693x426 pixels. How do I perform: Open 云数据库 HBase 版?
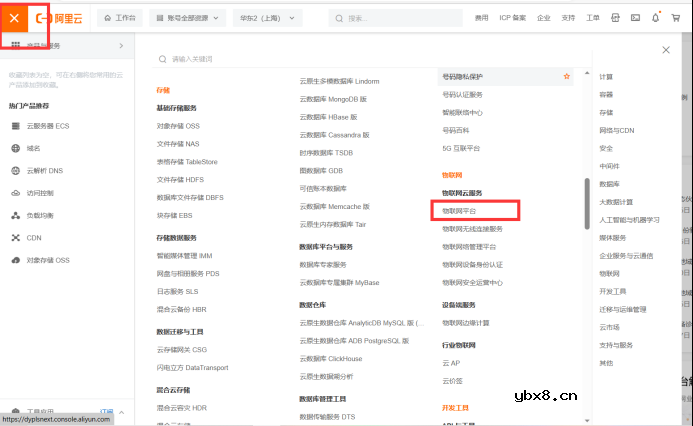[328, 117]
